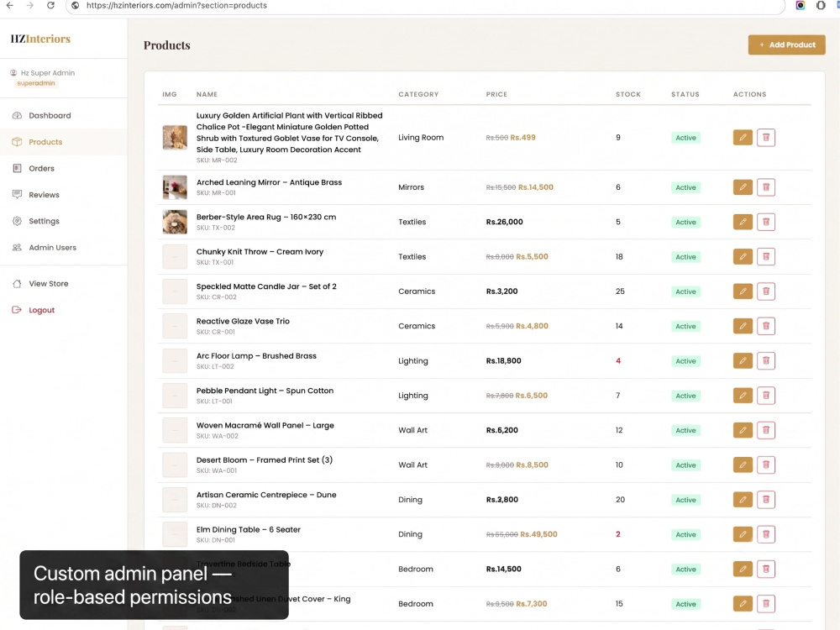Screen dimensions: 840x630
Task: Edit the Artisan Ceramic Centrepiece product
Action: click(743, 500)
